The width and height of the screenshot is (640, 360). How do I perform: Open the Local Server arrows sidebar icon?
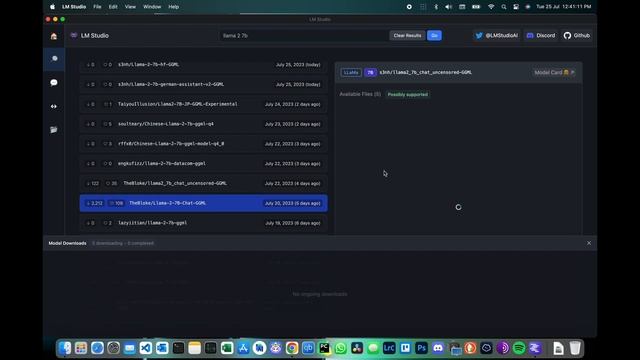click(53, 106)
